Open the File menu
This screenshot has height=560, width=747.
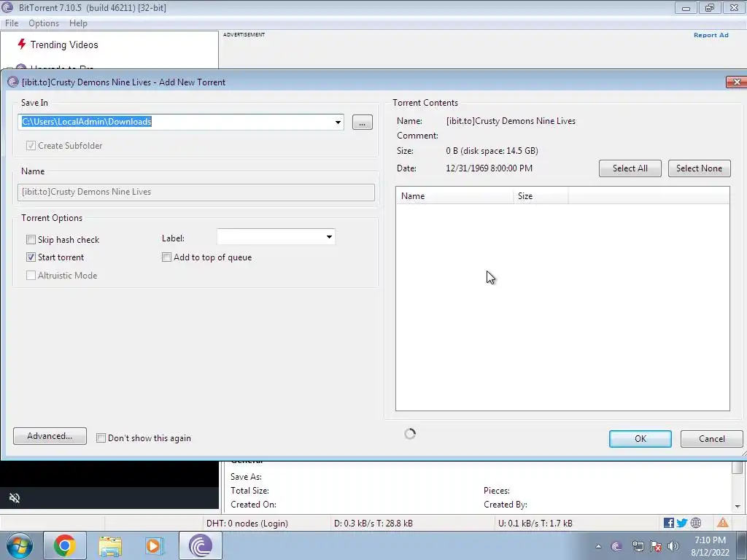click(12, 23)
